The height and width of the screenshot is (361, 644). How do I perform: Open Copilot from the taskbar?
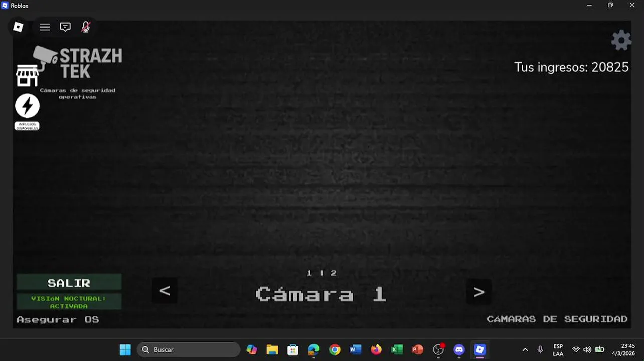(x=252, y=349)
